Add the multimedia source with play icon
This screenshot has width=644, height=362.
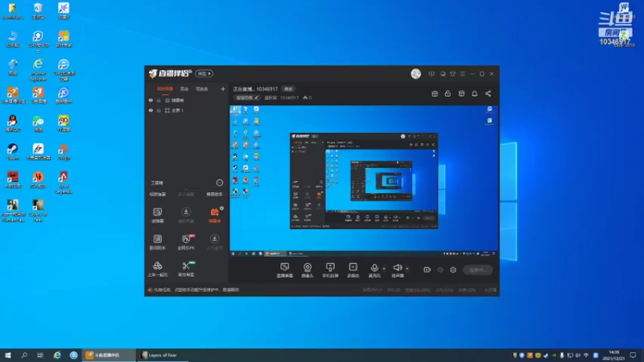click(x=353, y=270)
